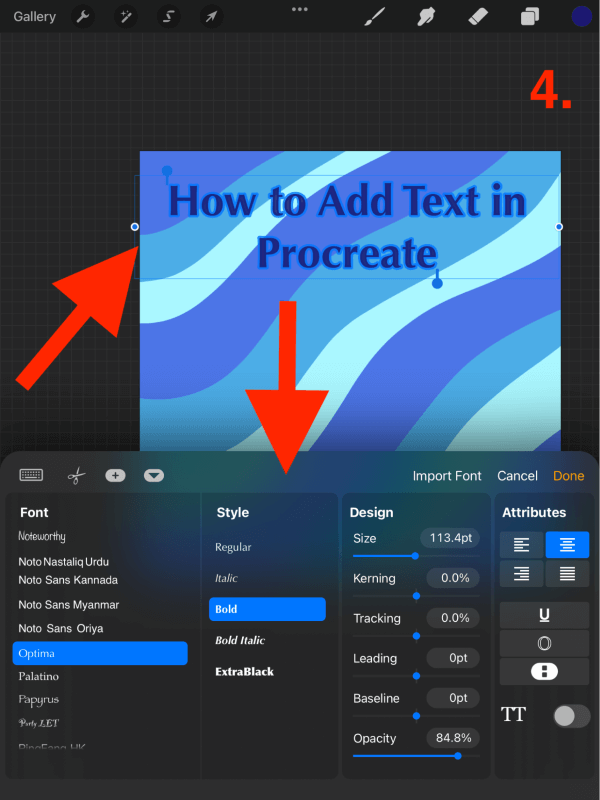This screenshot has height=800, width=600.
Task: Click the Tracking slider handle
Action: [x=416, y=636]
